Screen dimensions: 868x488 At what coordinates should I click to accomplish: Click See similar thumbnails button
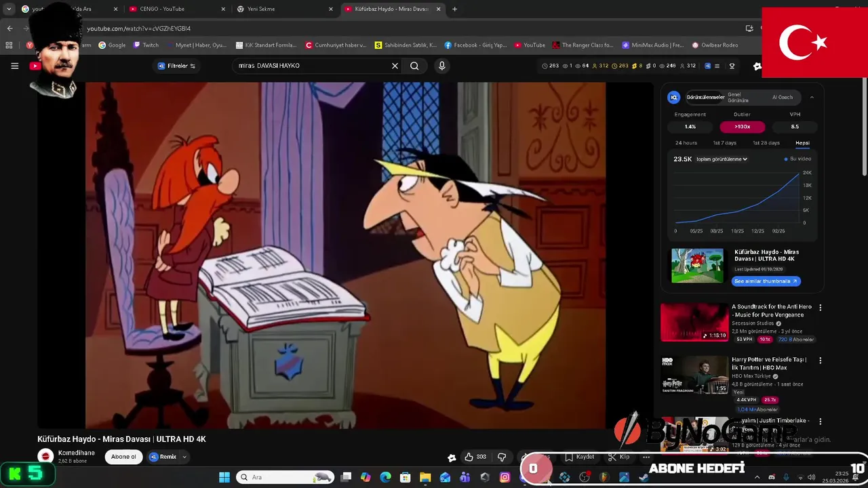tap(766, 281)
